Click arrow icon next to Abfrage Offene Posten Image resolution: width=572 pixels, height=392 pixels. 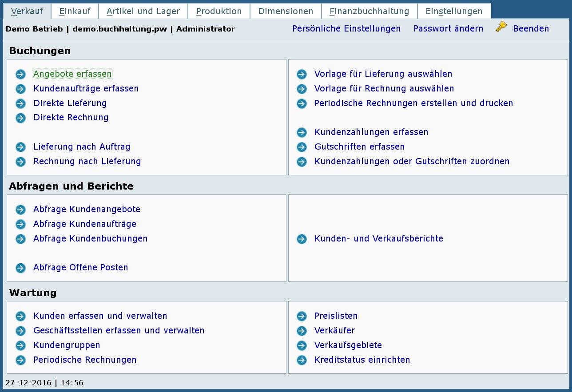[21, 268]
